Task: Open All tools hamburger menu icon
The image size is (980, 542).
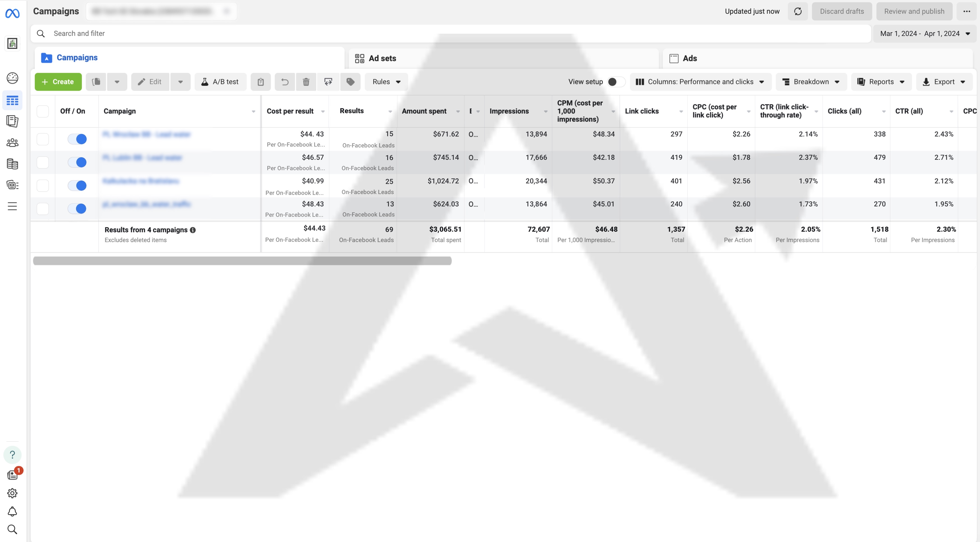Action: click(12, 206)
